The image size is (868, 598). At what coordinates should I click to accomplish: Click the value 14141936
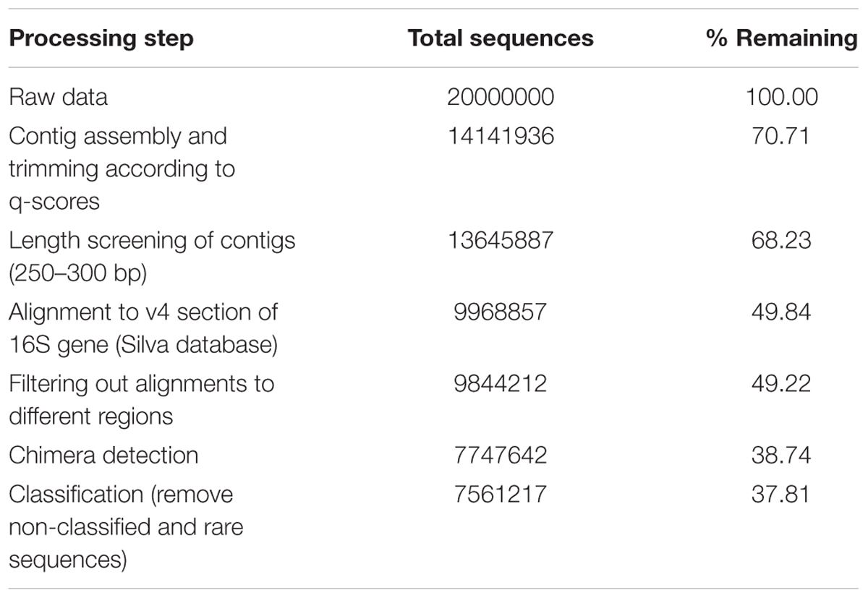tap(501, 136)
